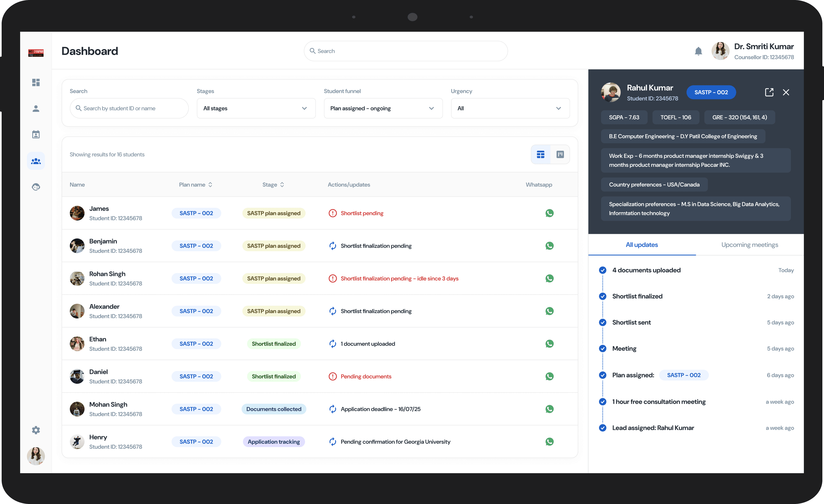Click WhatsApp icon for Henry

coord(549,442)
